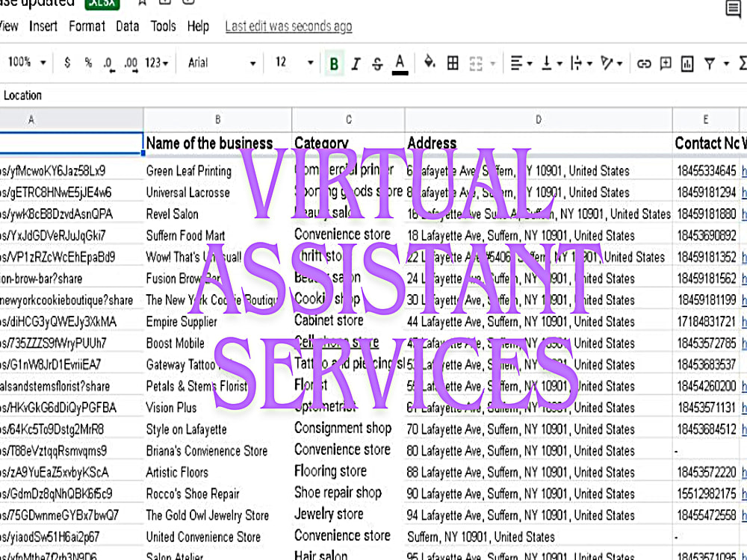The image size is (747, 560).
Task: Open the zoom 100% dropdown
Action: (27, 62)
